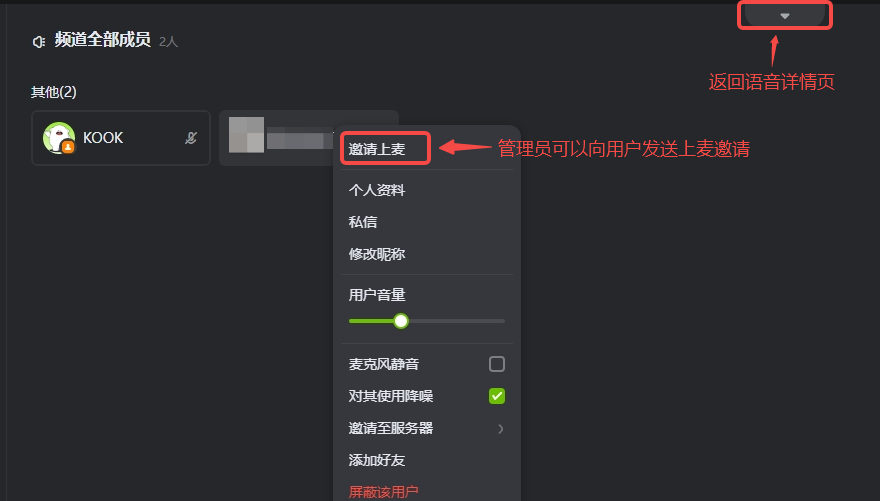This screenshot has width=880, height=501.
Task: Click the speaker icon beside 频道全部成员
Action: click(x=39, y=42)
